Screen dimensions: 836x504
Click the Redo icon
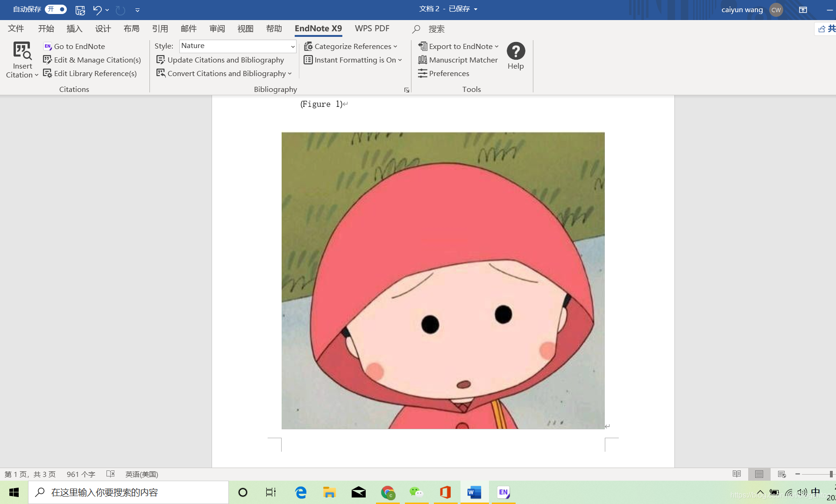point(120,10)
